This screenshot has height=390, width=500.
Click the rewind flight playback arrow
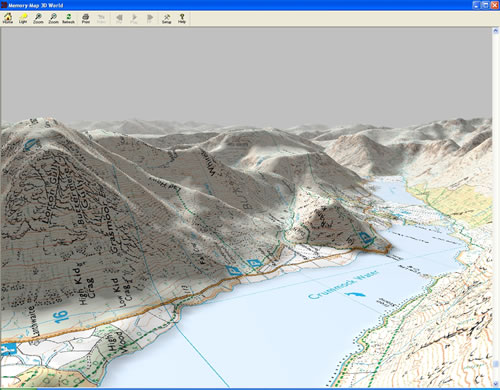point(119,18)
